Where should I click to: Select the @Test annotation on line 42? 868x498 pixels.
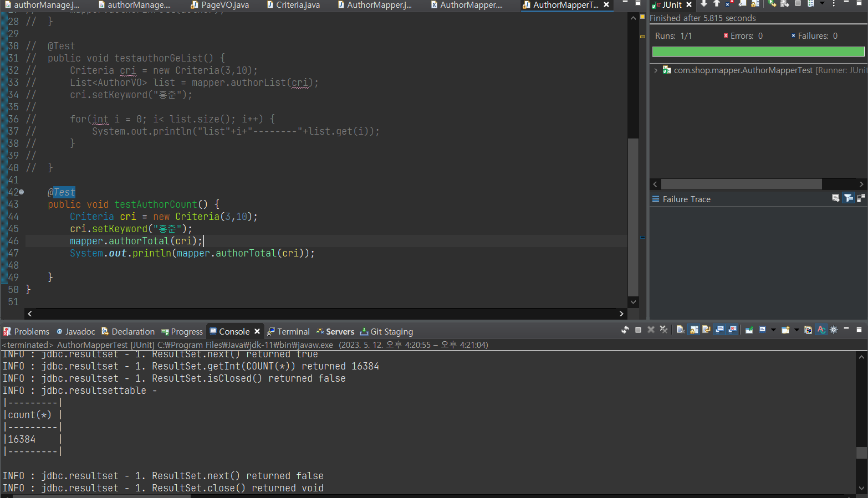[x=62, y=192]
